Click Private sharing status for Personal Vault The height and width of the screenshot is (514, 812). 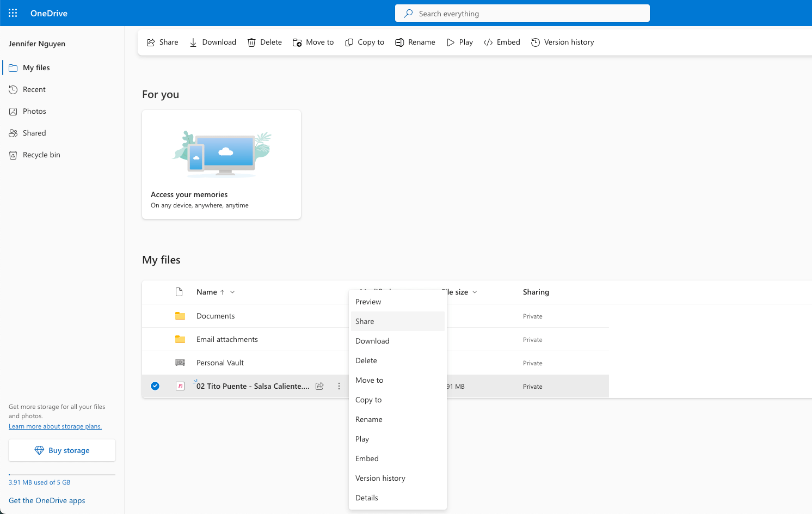click(533, 363)
